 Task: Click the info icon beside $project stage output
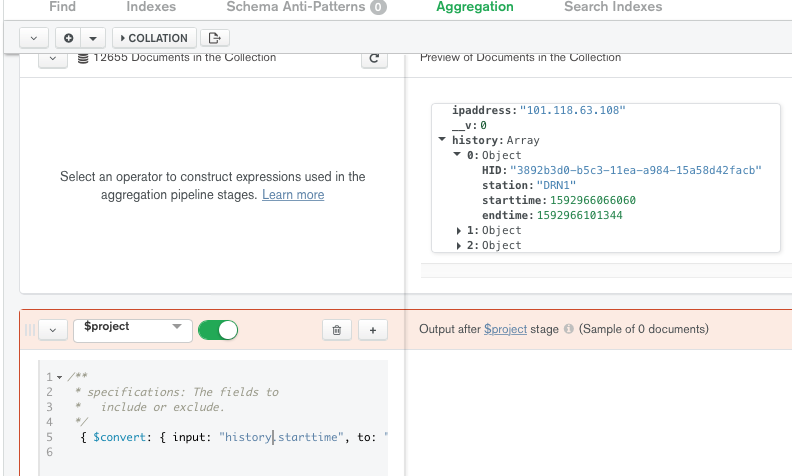568,329
